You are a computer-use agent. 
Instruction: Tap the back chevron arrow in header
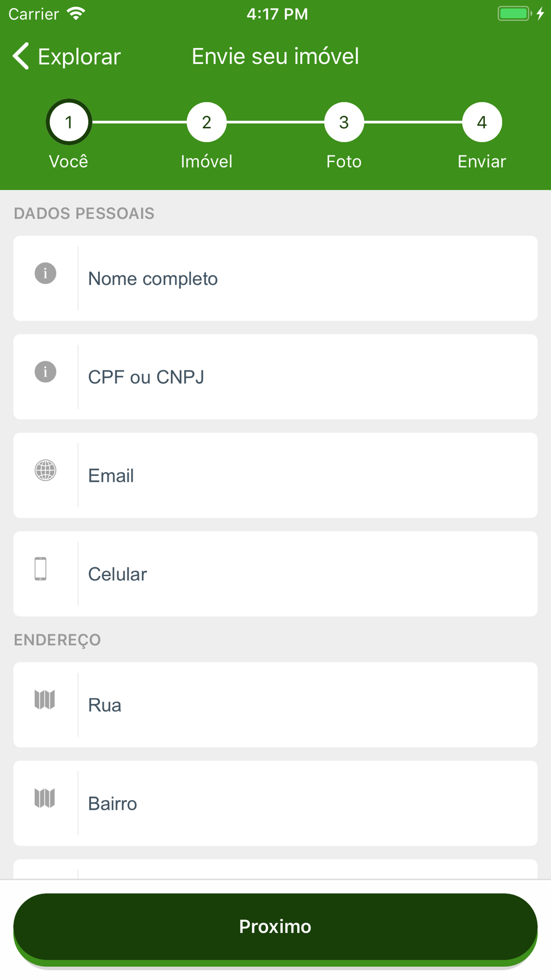pyautogui.click(x=21, y=56)
